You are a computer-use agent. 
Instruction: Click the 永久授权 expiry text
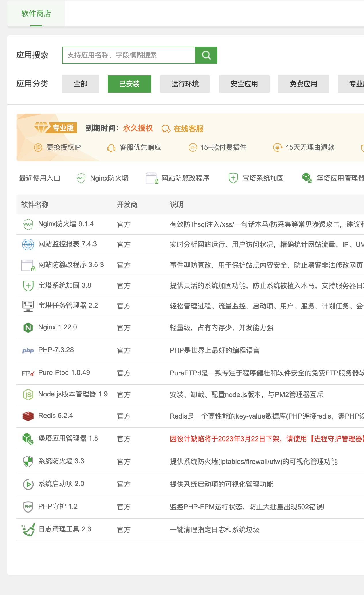[138, 128]
